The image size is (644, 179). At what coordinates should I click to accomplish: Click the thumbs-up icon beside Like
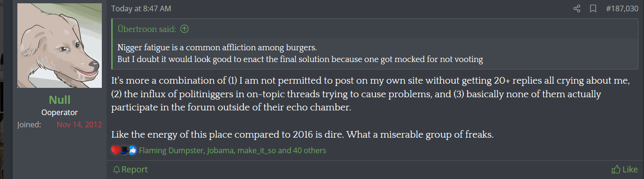tap(616, 170)
